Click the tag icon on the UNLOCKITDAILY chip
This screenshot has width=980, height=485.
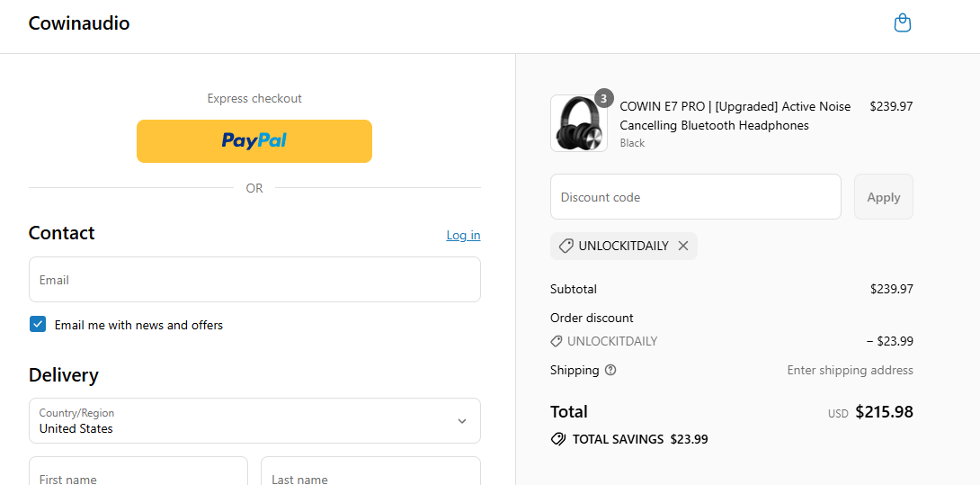566,246
